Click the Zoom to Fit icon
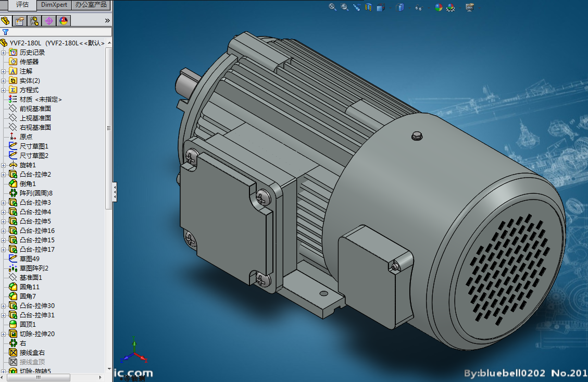 tap(332, 7)
